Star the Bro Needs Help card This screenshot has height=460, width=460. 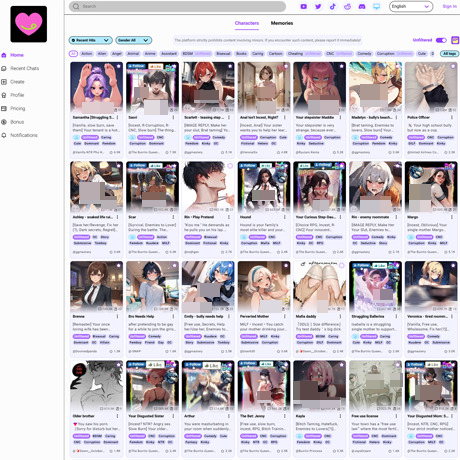pyautogui.click(x=174, y=266)
